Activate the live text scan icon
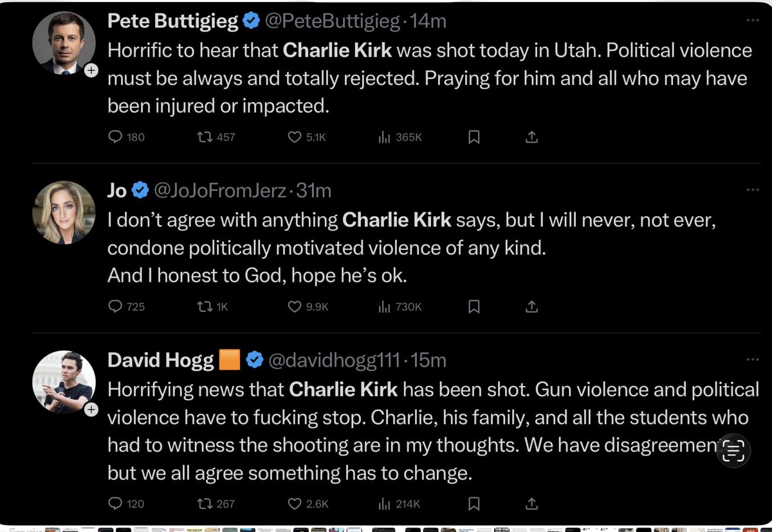Screen dimensions: 772x532 click(x=734, y=451)
